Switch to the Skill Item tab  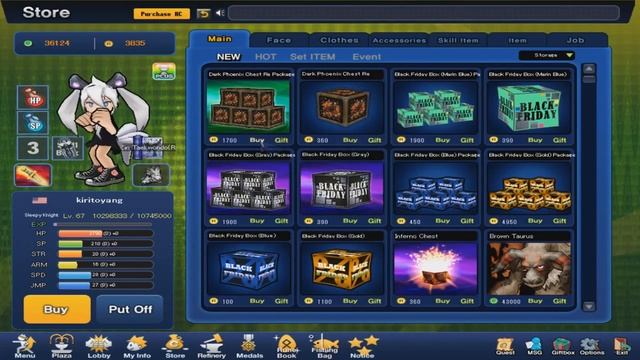tap(458, 40)
